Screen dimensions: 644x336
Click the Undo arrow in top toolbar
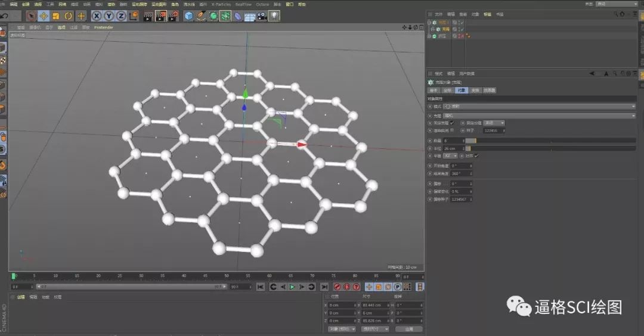pyautogui.click(x=5, y=16)
